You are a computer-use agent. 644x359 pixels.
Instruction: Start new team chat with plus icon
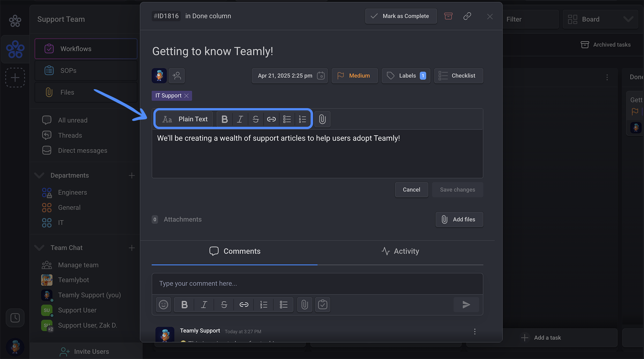132,248
